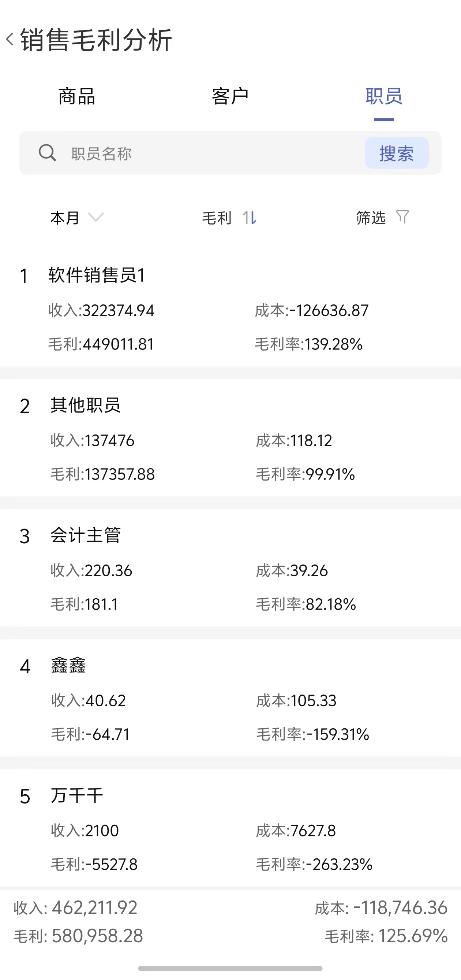Select the 职员 tab
Image resolution: width=461 pixels, height=980 pixels.
coord(384,96)
